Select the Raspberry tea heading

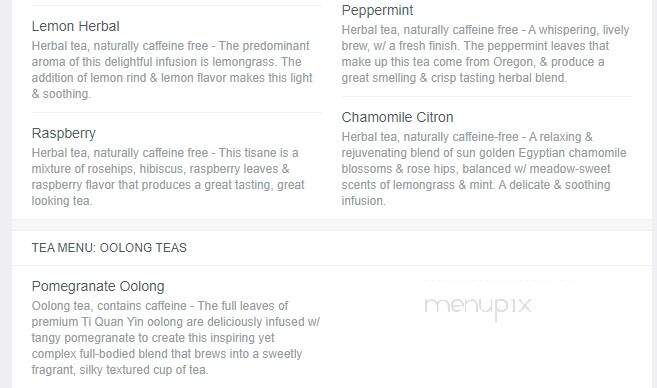tap(64, 134)
